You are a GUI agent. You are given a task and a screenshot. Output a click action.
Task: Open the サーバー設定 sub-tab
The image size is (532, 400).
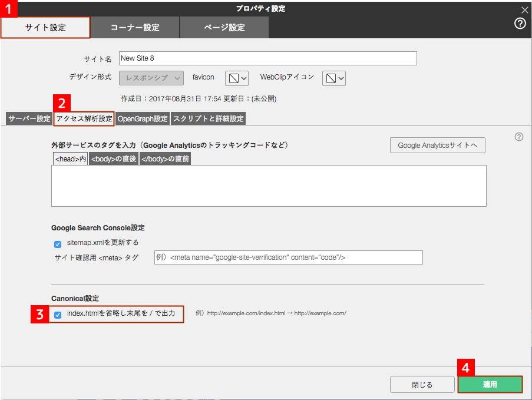tap(29, 119)
